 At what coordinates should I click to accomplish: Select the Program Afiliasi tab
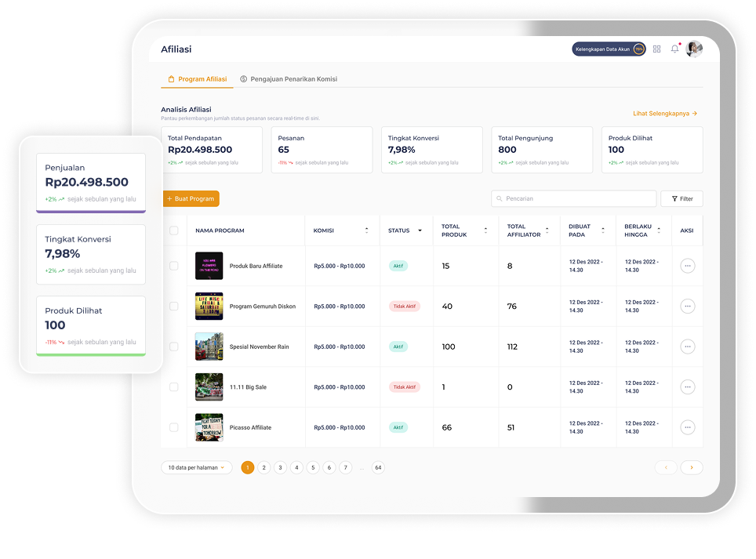(x=198, y=79)
